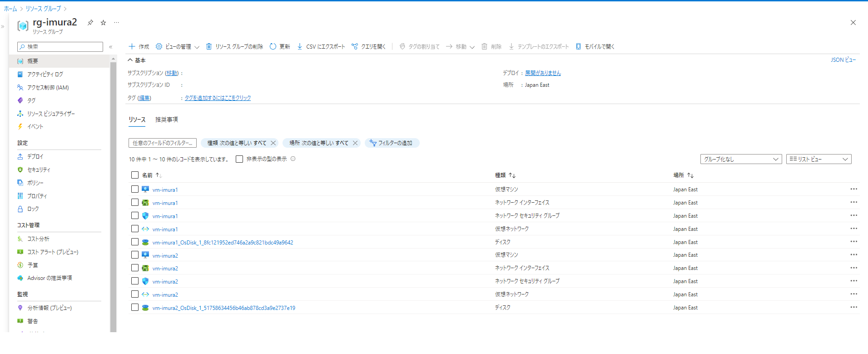This screenshot has height=354, width=868.
Task: Click the 任意のフィールドのフィルター input
Action: coord(163,143)
